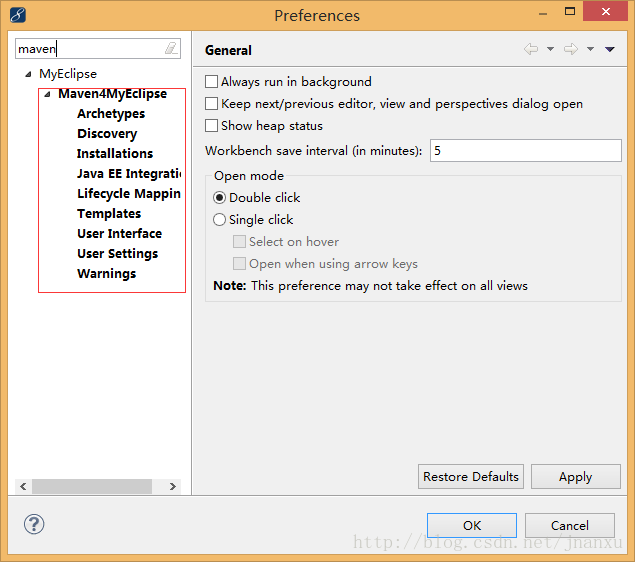Open the Templates preference page
This screenshot has width=635, height=562.
[109, 213]
